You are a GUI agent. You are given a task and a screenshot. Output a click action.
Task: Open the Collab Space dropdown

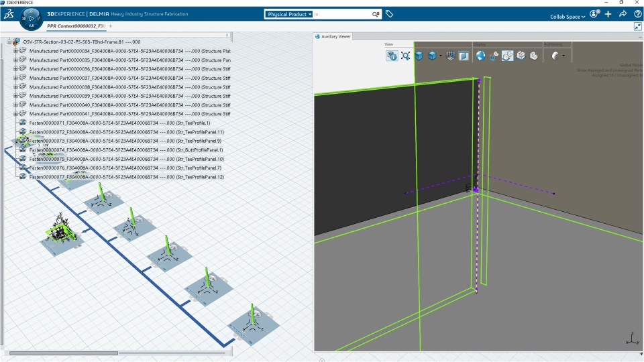coord(568,17)
